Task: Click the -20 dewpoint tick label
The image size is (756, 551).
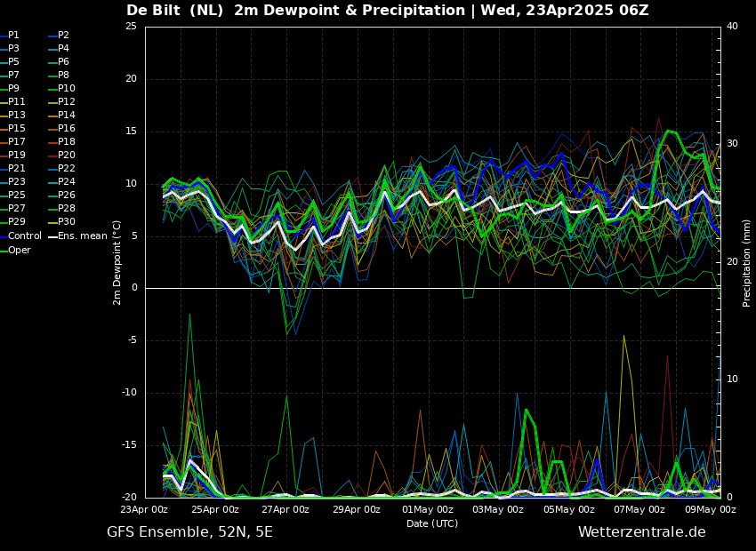Action: (x=130, y=497)
